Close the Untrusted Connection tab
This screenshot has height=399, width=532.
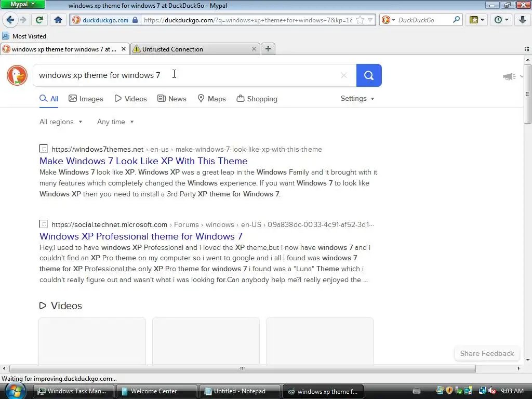pyautogui.click(x=254, y=49)
